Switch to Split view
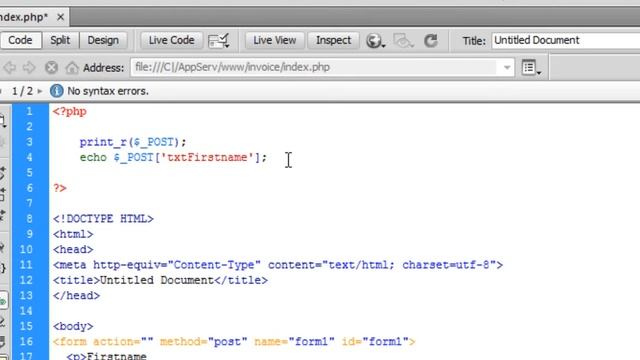The height and width of the screenshot is (360, 640). [60, 40]
